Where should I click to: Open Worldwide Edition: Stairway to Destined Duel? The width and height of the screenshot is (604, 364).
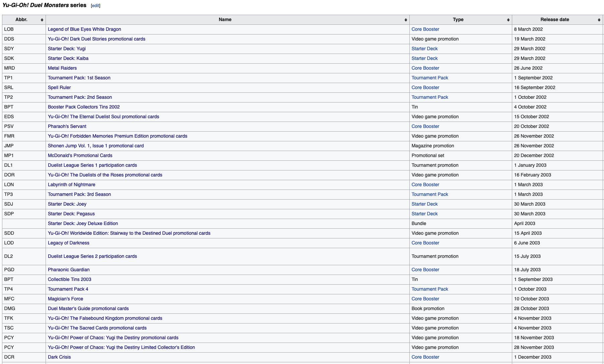pos(129,233)
